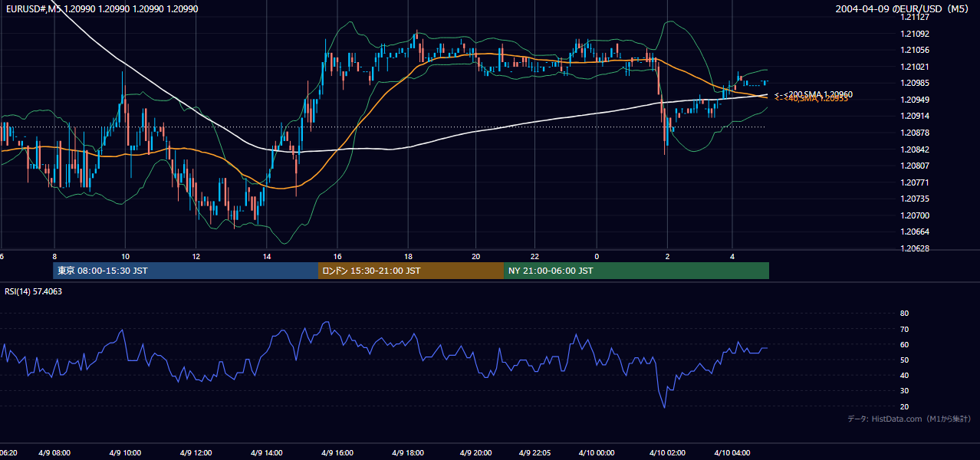Click price axis value 1.20771
This screenshot has width=980, height=460.
[914, 182]
